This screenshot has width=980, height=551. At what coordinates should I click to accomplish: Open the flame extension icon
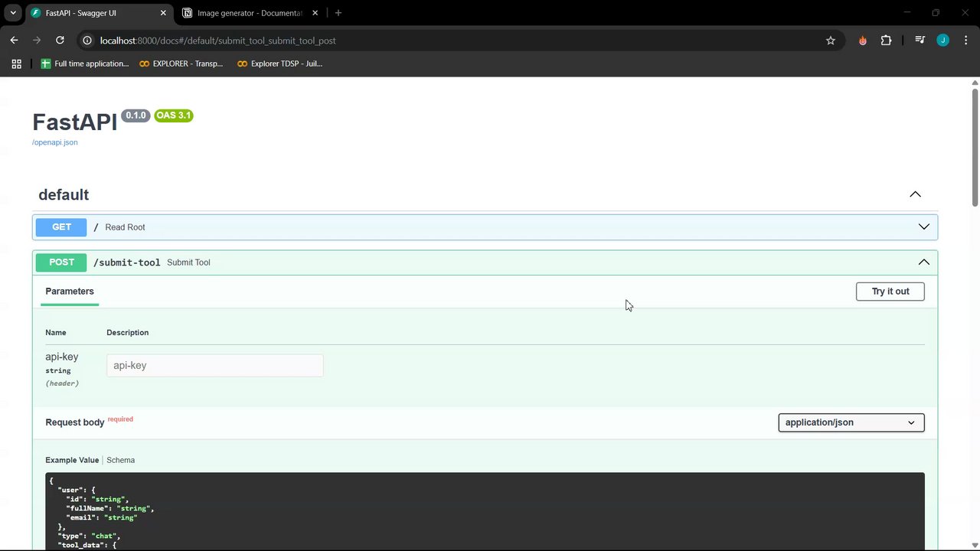pos(863,41)
